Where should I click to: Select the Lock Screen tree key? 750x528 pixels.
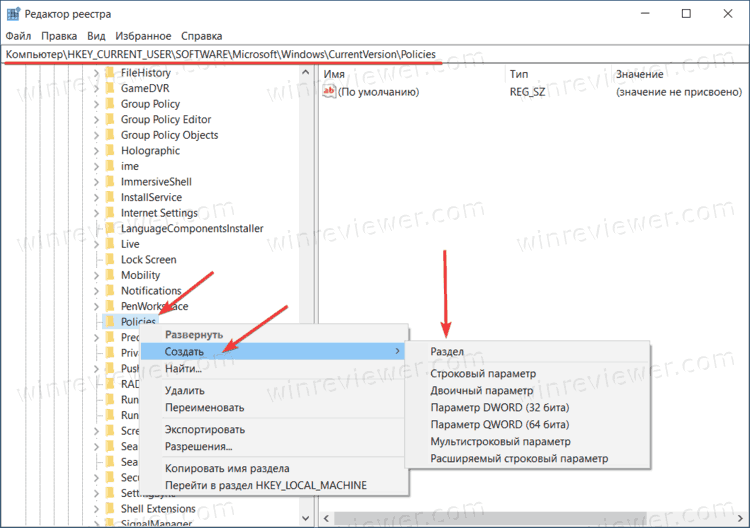tap(148, 260)
